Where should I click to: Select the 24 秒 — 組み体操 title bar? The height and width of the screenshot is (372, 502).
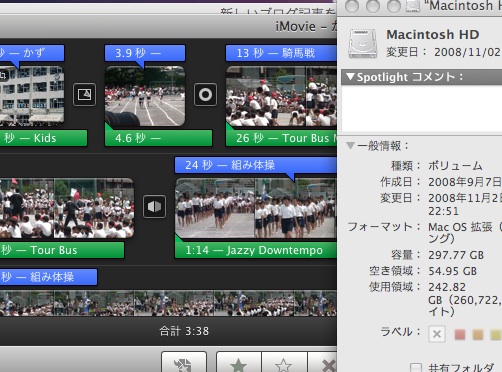tap(256, 165)
